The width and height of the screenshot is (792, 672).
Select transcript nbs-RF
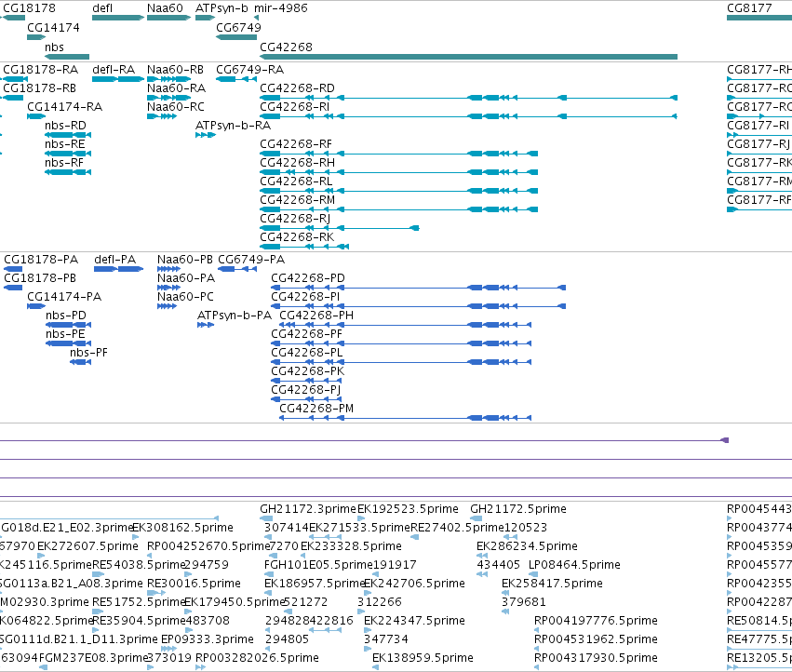68,172
